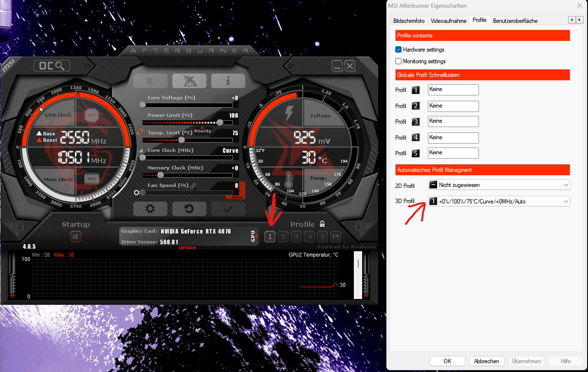Screen dimensions: 588x372
Task: Select the Profile tab
Action: pyautogui.click(x=479, y=20)
